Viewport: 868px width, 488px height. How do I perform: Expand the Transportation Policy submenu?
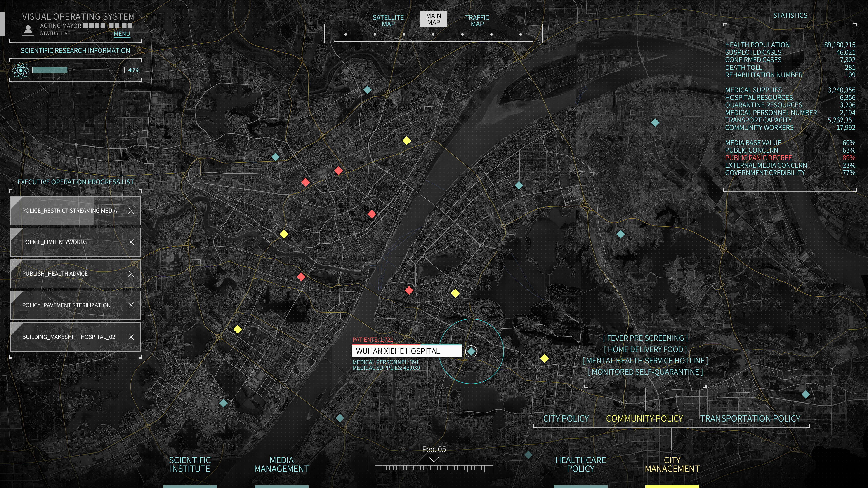point(750,419)
